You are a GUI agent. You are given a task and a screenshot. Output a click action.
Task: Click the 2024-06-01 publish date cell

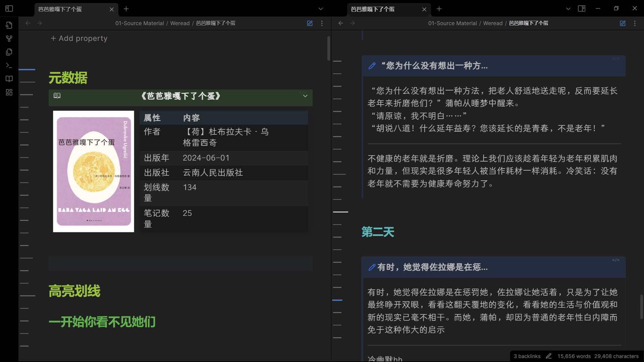coord(206,158)
